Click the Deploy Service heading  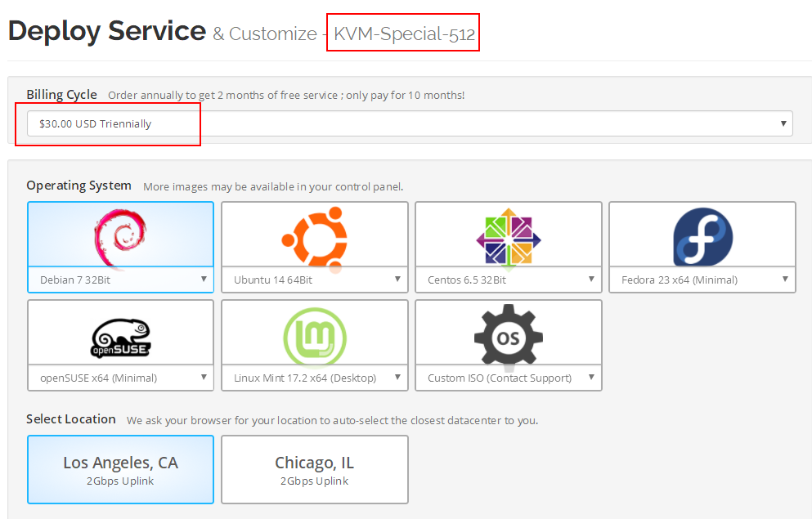(106, 31)
